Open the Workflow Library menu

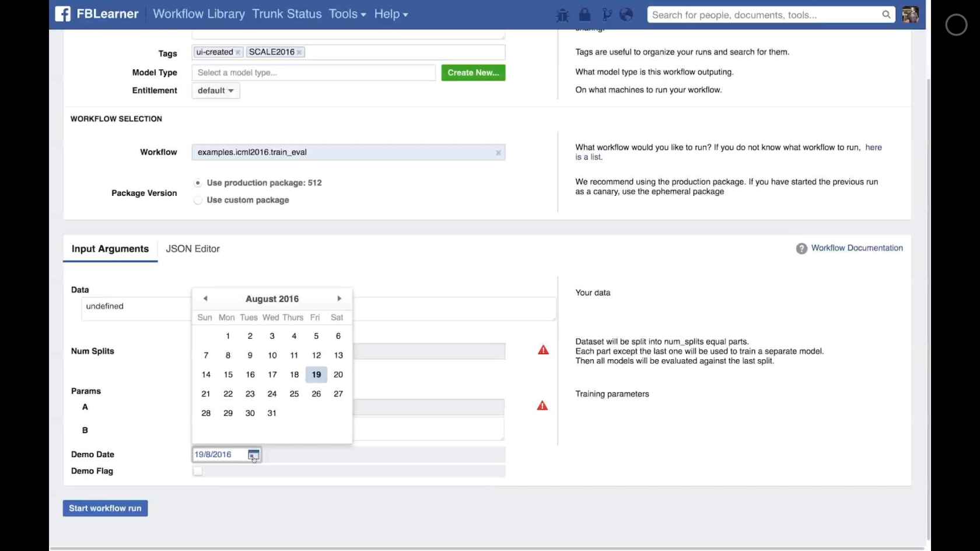[x=198, y=13]
